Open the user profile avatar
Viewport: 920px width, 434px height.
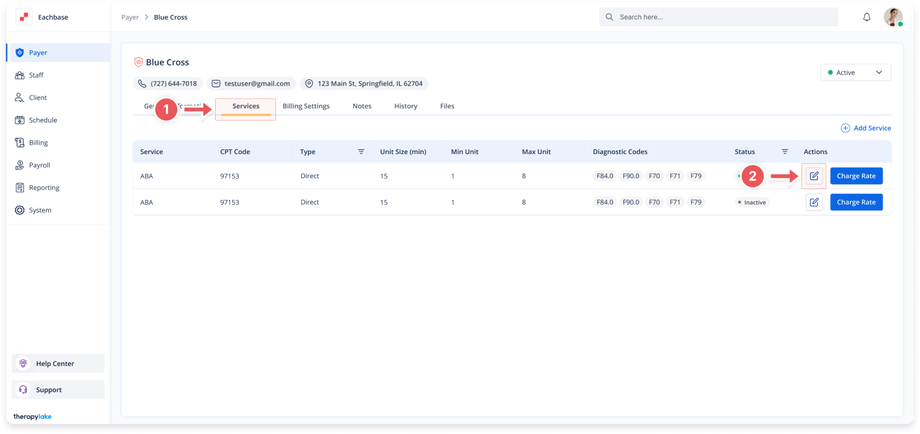[893, 17]
